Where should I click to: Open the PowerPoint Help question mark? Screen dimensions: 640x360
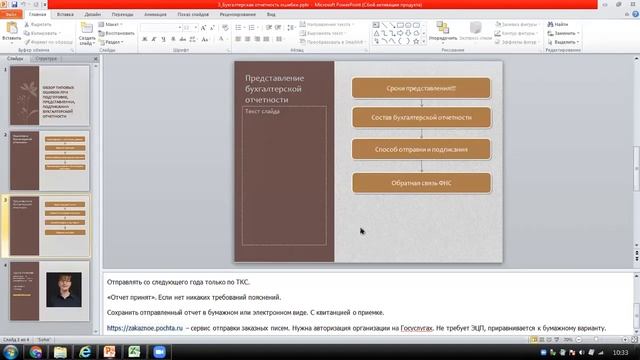[635, 14]
